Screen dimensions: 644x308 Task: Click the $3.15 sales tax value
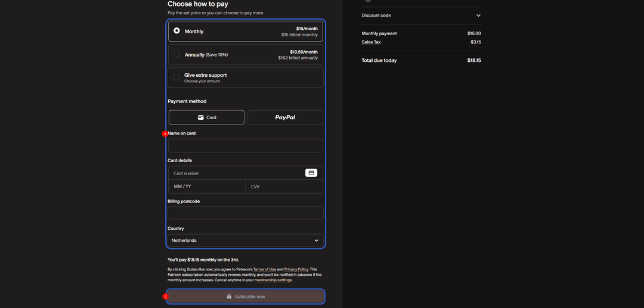point(476,42)
